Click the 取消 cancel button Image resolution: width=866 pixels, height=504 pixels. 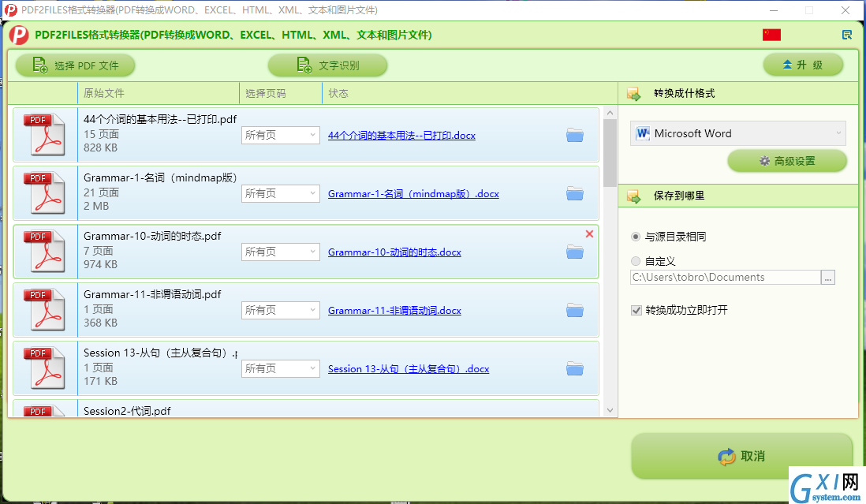tap(741, 456)
